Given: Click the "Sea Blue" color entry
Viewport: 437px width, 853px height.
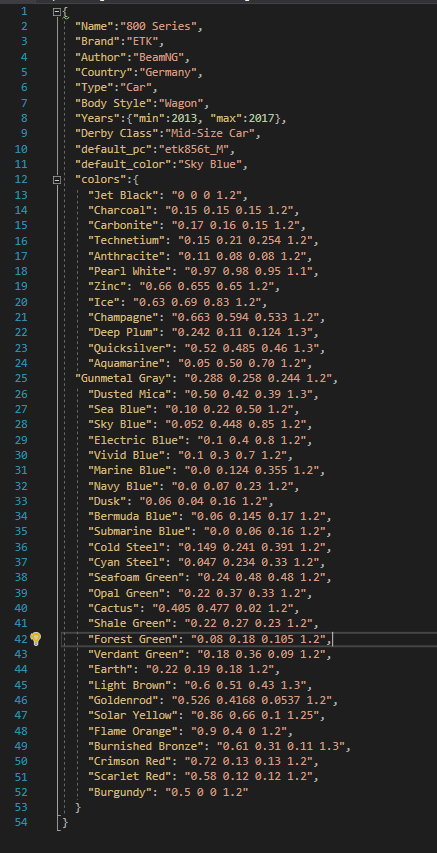Looking at the screenshot, I should 193,408.
